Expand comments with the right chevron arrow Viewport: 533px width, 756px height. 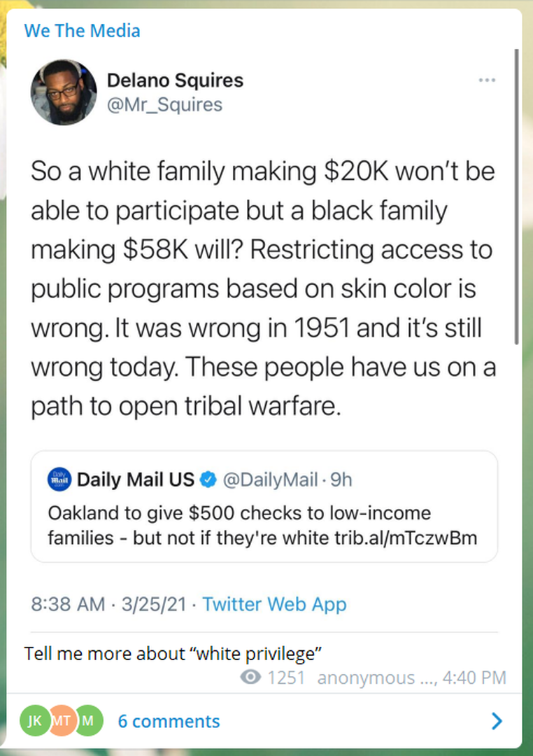point(497,721)
